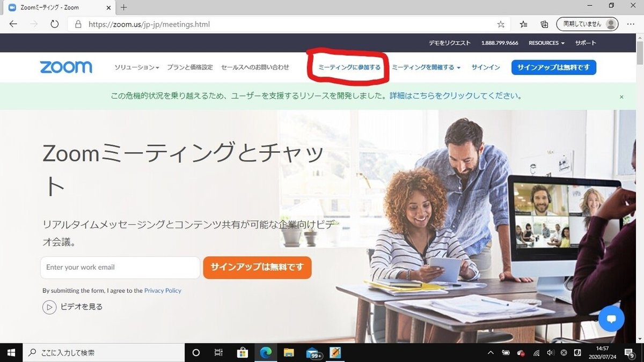
Task: Reload the page with refresh icon
Action: pos(54,24)
